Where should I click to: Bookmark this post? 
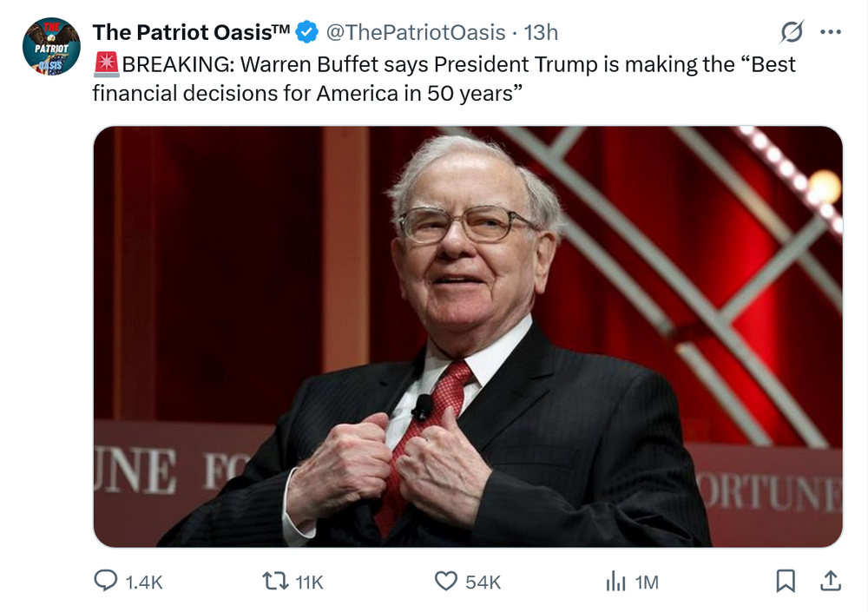[x=786, y=581]
